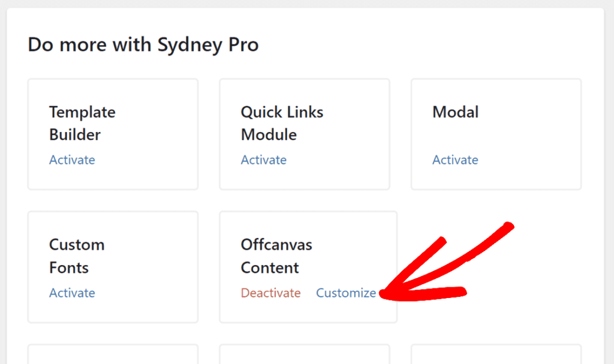Click the Custom Fonts card title
This screenshot has width=614, height=364.
click(x=77, y=256)
